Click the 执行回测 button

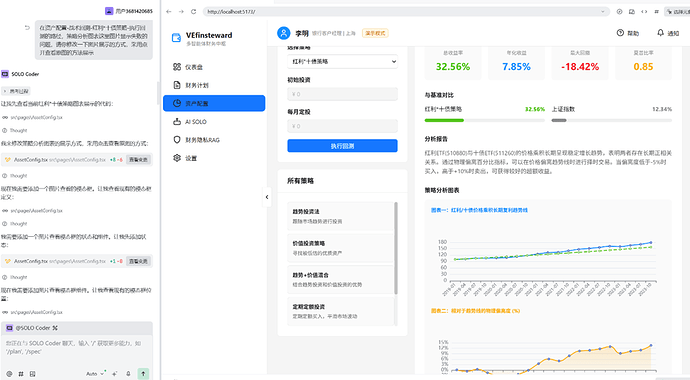pos(342,146)
